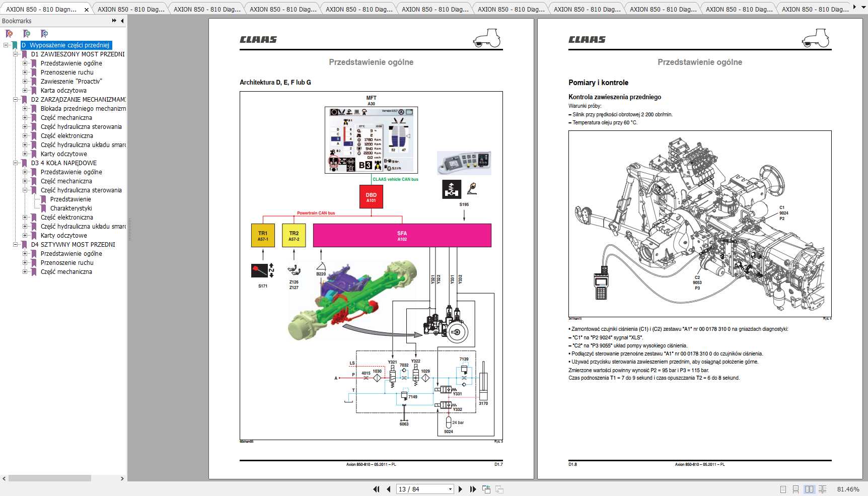
Task: Expand the Blokada przedniego mechanizmu bookmark
Action: (x=25, y=108)
